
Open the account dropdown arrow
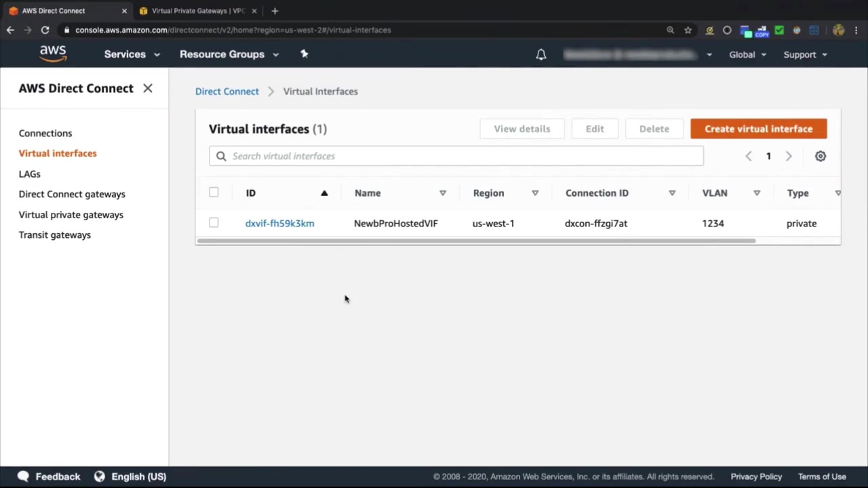[x=709, y=55]
